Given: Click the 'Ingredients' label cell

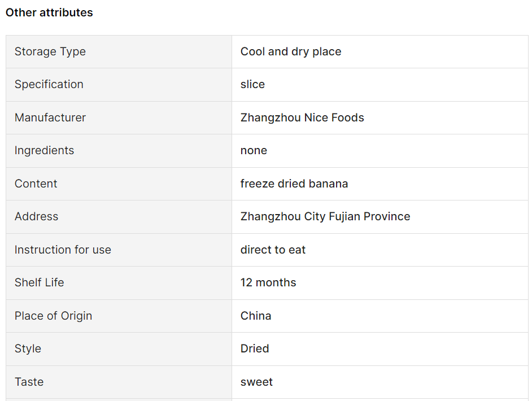Looking at the screenshot, I should pyautogui.click(x=44, y=150).
